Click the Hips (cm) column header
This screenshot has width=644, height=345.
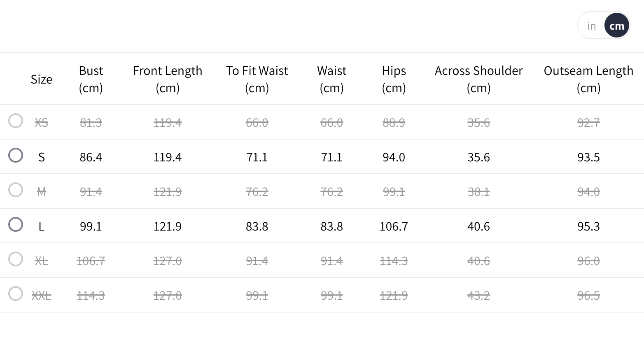click(394, 79)
